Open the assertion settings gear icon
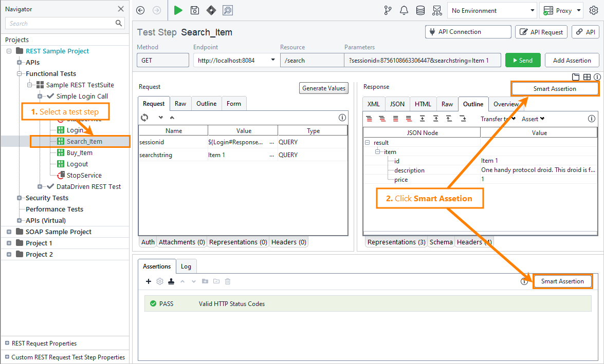Image resolution: width=604 pixels, height=364 pixels. (159, 281)
